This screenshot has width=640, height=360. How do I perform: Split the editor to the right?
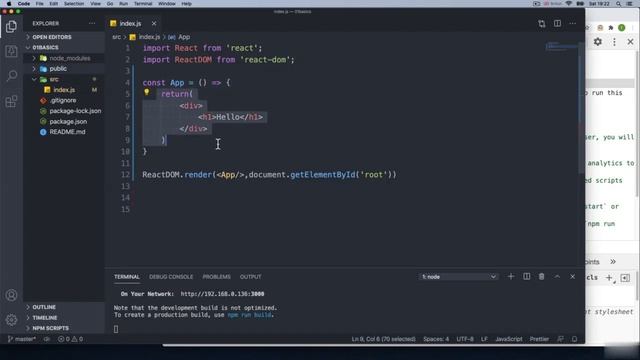tap(557, 24)
